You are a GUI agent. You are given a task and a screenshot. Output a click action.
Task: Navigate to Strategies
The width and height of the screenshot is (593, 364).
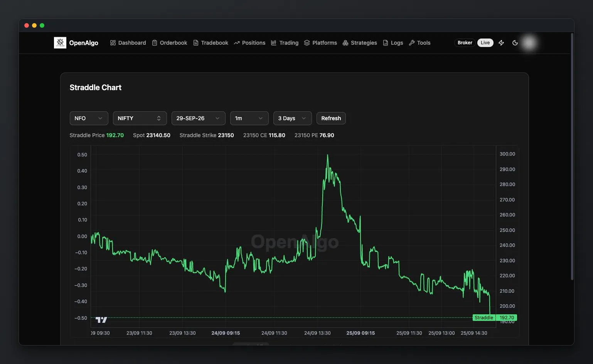tap(360, 43)
